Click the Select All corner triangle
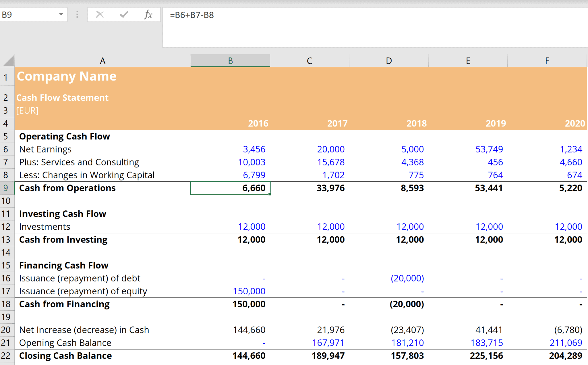Image resolution: width=588 pixels, height=365 pixels. [8, 61]
